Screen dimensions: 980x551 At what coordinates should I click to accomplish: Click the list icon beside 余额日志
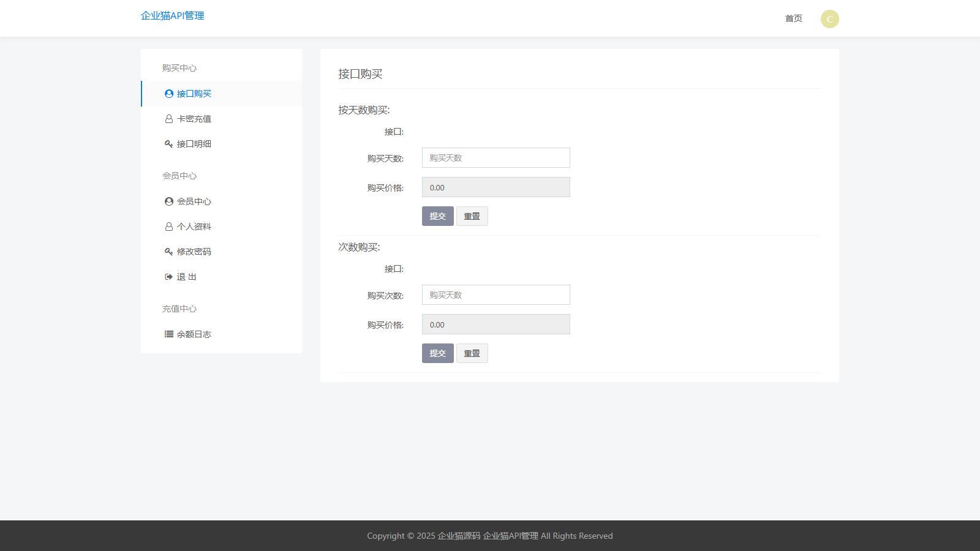169,334
